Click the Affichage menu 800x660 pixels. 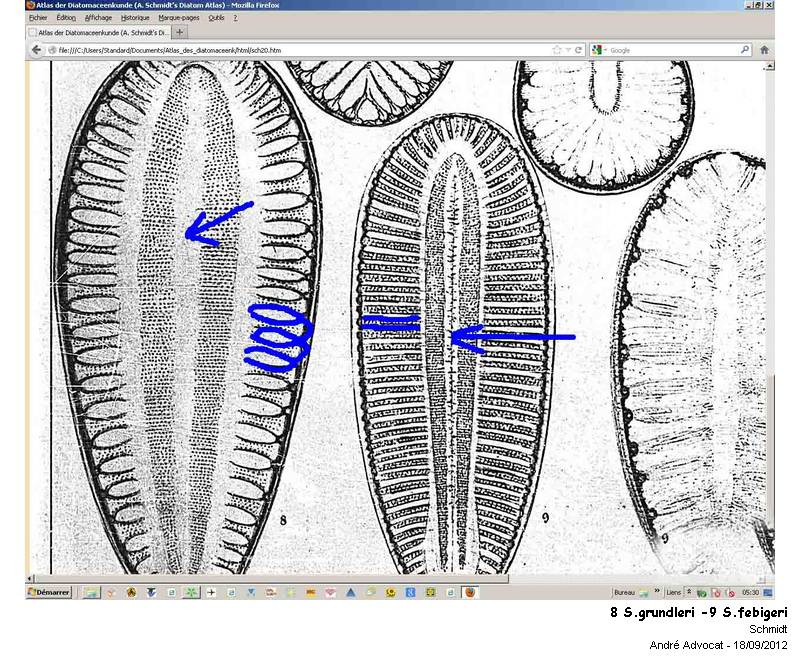point(98,17)
